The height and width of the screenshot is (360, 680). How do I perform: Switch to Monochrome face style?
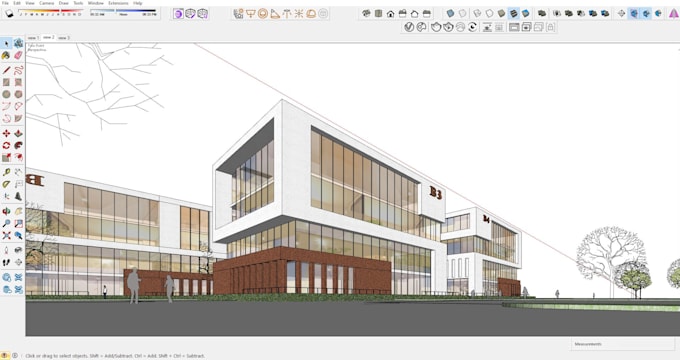pyautogui.click(x=525, y=13)
